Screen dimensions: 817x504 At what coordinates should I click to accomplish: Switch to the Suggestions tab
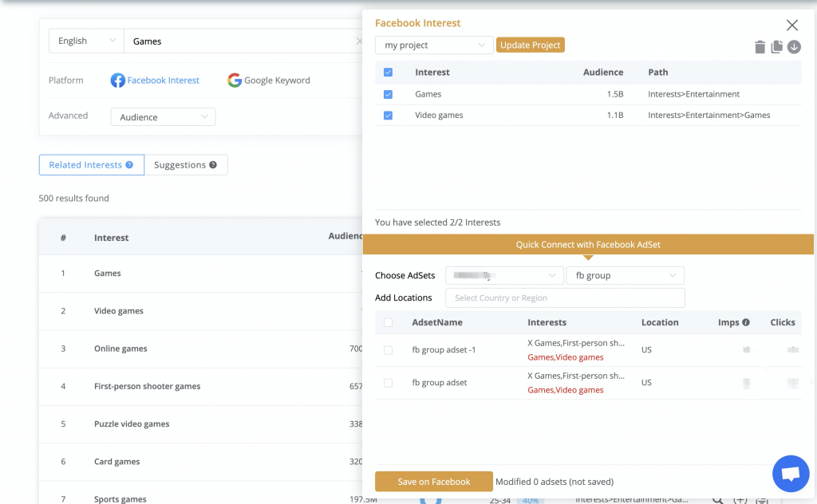(186, 165)
